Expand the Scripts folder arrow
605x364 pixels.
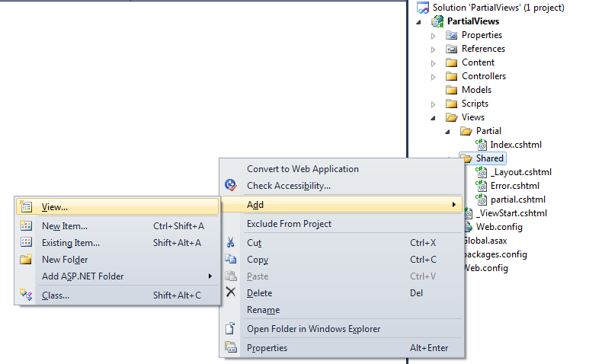pyautogui.click(x=433, y=104)
